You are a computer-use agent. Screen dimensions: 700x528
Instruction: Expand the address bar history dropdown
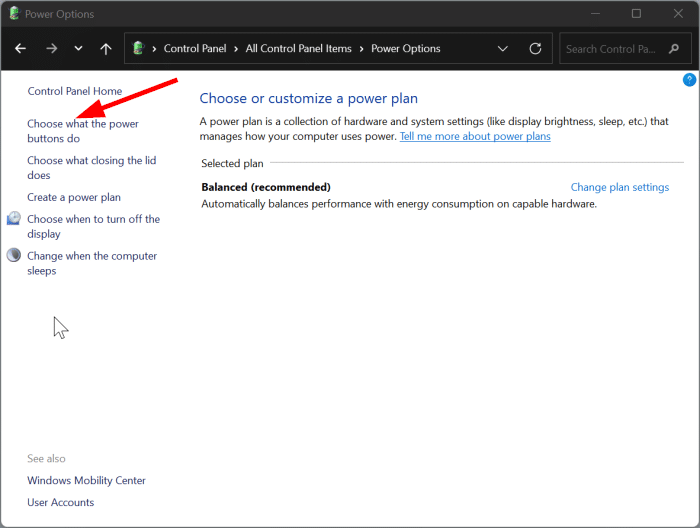(503, 49)
